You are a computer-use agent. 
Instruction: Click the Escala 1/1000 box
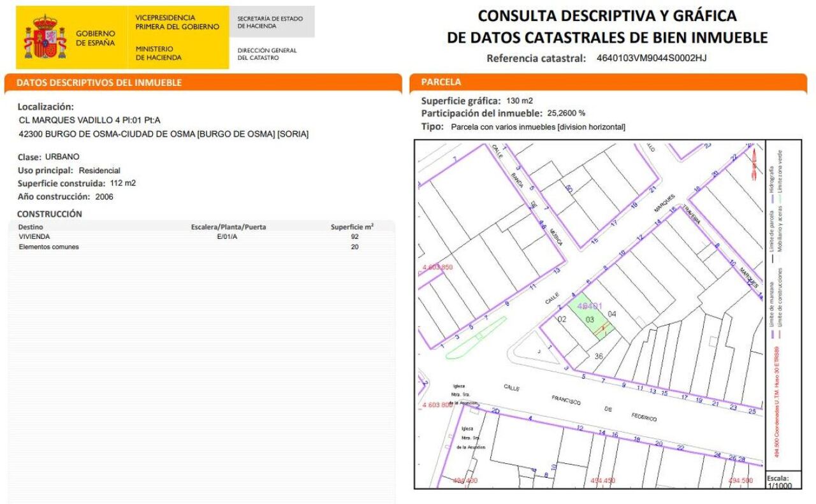(778, 481)
